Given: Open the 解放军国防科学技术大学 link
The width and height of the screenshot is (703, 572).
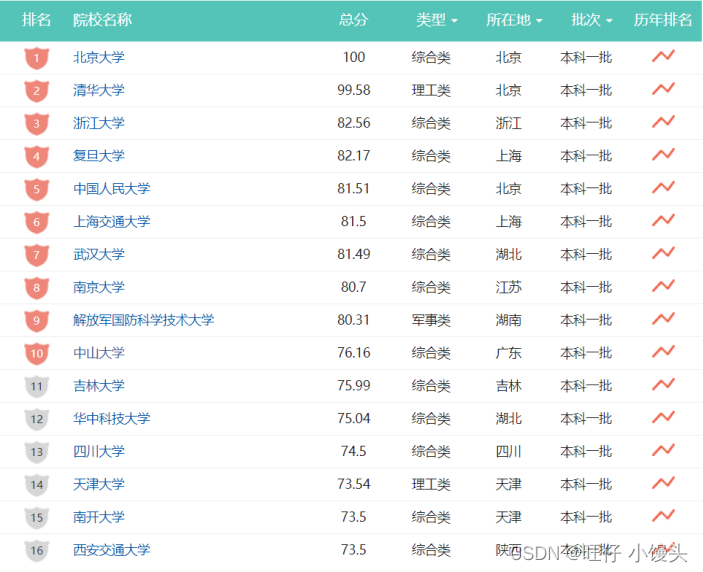Looking at the screenshot, I should tap(143, 320).
